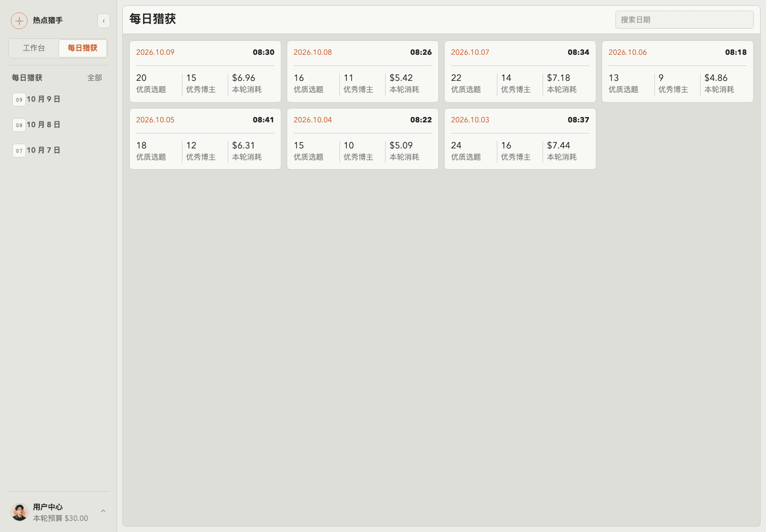Collapse the sidebar with the chevron button
The width and height of the screenshot is (766, 532).
(104, 21)
